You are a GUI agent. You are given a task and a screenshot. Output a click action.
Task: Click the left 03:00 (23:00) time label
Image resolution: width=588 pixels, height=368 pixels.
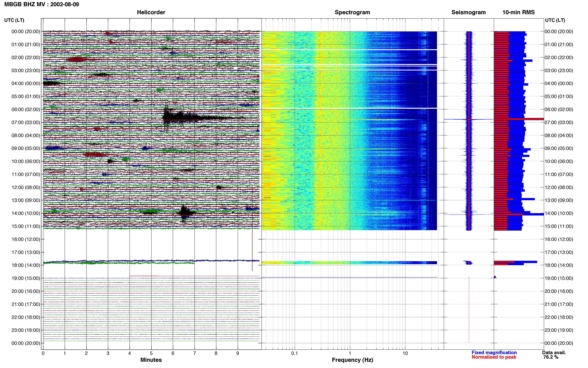click(26, 70)
